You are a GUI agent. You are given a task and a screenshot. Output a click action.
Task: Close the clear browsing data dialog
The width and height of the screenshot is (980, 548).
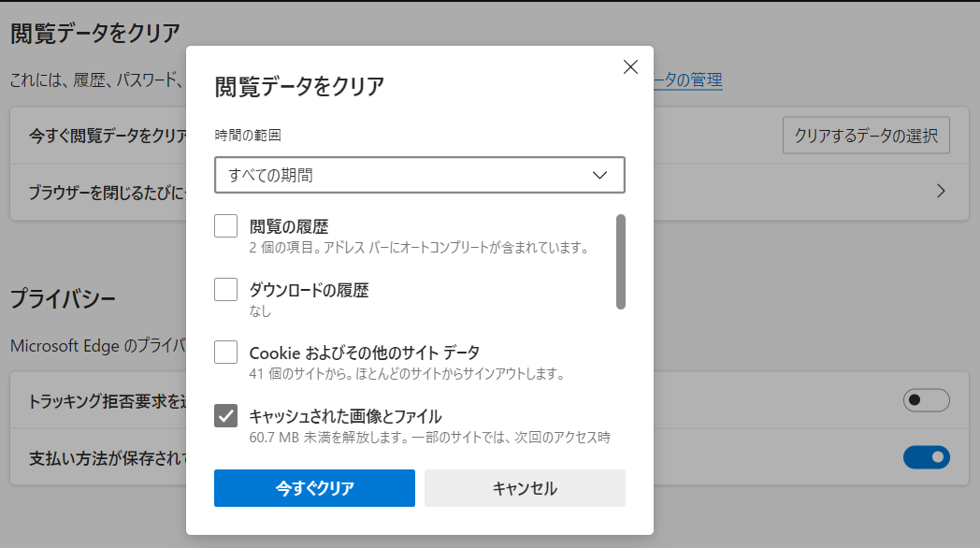(x=630, y=67)
